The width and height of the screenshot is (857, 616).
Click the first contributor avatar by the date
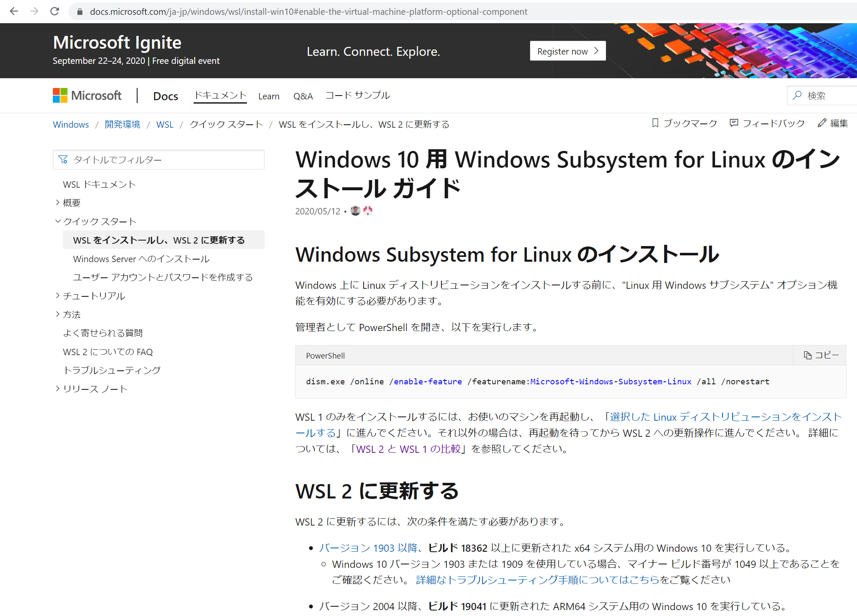[x=356, y=211]
